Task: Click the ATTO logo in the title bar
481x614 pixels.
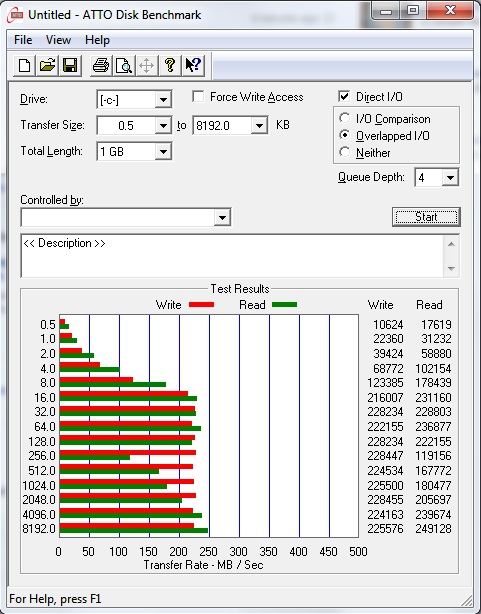Action: [14, 15]
